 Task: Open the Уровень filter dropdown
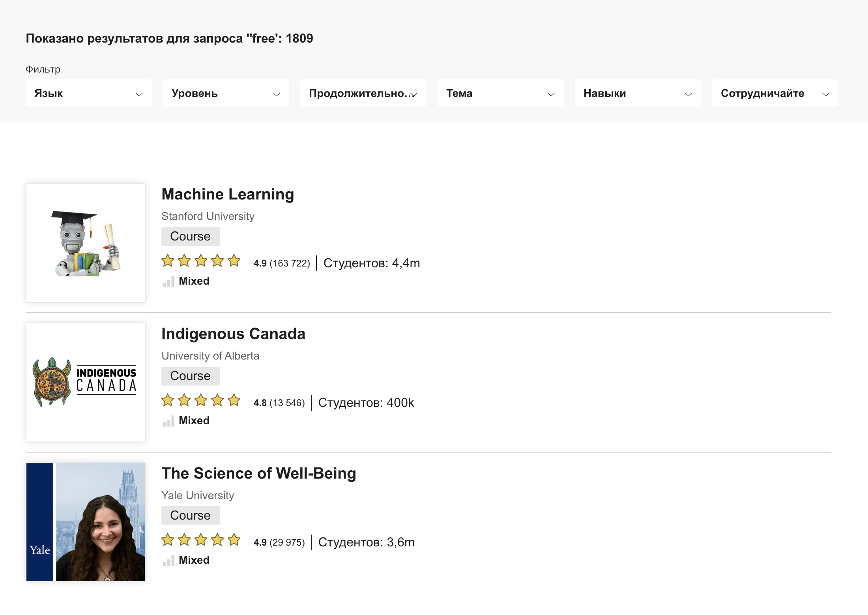click(226, 93)
